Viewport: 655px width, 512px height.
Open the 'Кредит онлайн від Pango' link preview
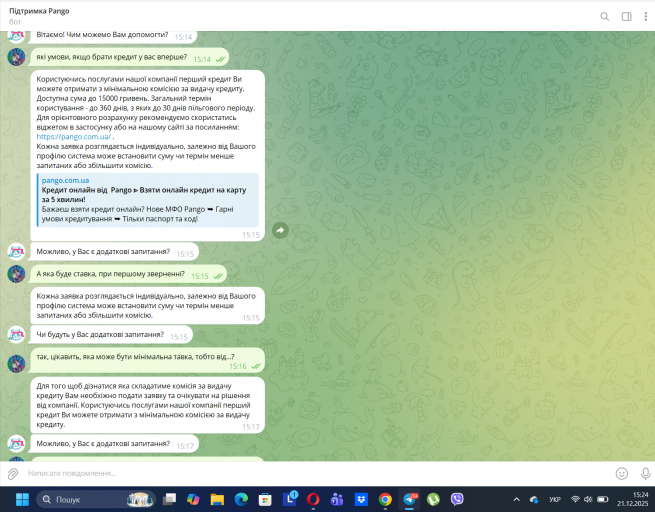pos(148,200)
